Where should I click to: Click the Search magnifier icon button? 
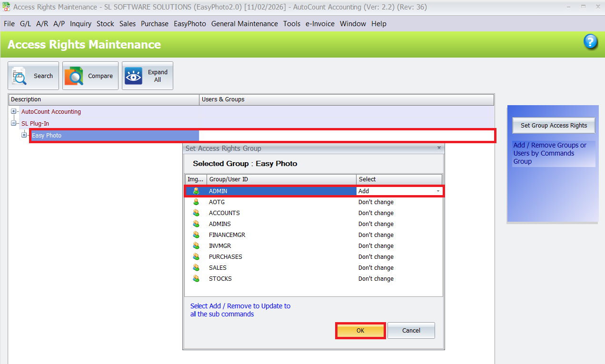[x=20, y=76]
